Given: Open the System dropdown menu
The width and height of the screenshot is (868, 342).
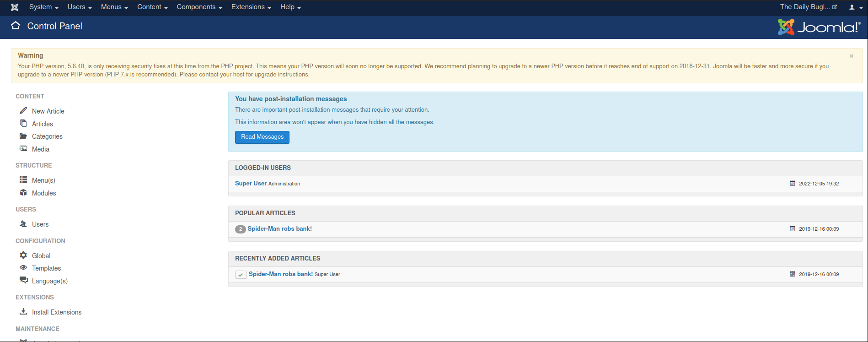Looking at the screenshot, I should (x=43, y=7).
